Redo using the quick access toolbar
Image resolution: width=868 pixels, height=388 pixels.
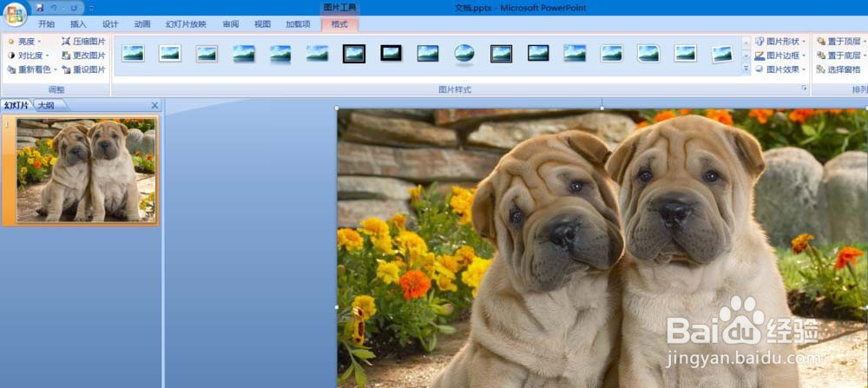[74, 8]
